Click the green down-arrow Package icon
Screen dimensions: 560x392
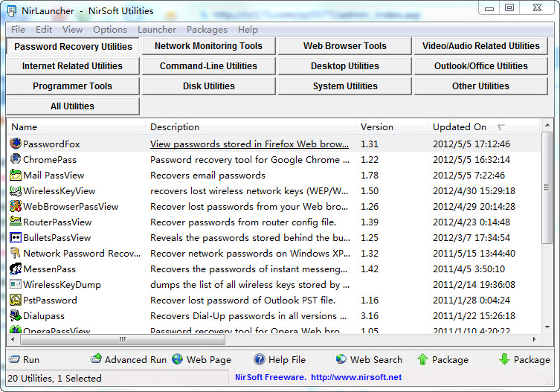pos(504,359)
